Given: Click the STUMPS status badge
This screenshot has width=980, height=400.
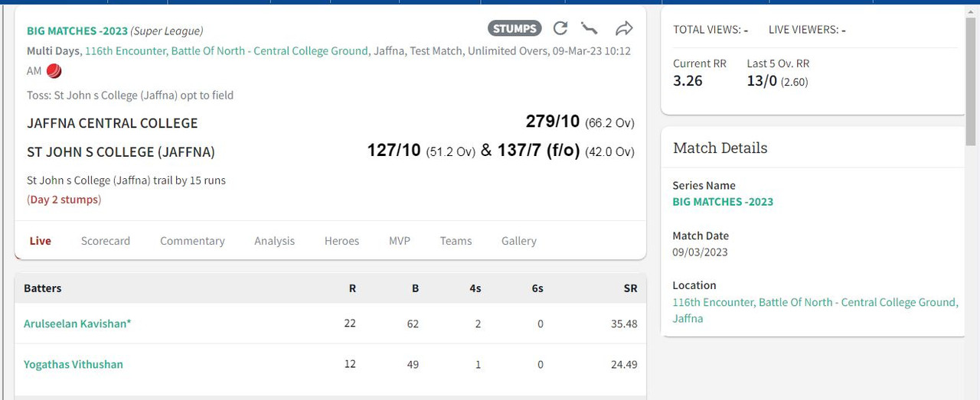Looking at the screenshot, I should [514, 28].
